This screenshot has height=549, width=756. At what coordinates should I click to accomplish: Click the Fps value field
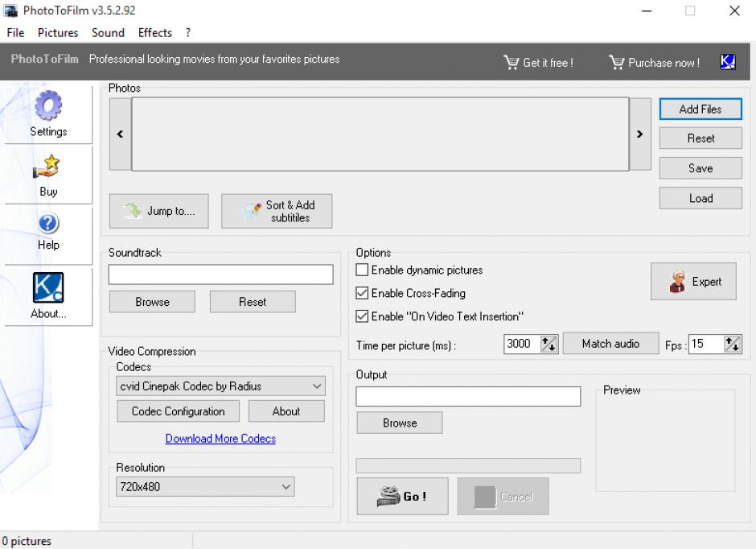[706, 344]
